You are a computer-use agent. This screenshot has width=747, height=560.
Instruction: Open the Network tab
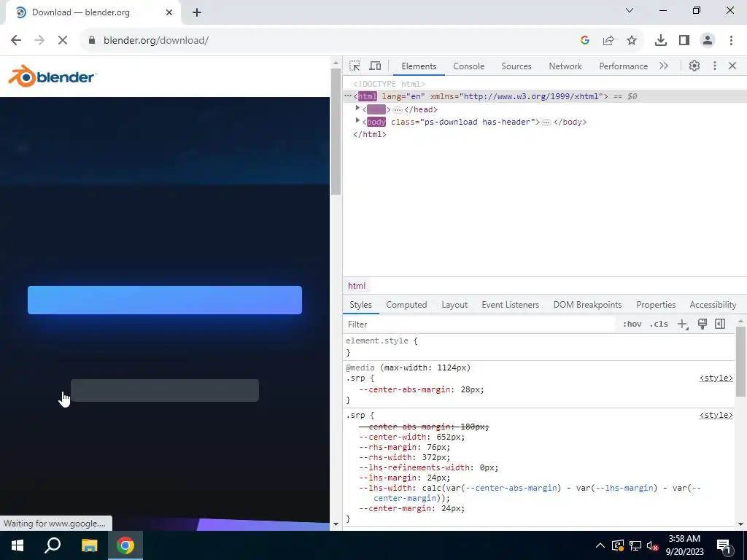tap(565, 66)
